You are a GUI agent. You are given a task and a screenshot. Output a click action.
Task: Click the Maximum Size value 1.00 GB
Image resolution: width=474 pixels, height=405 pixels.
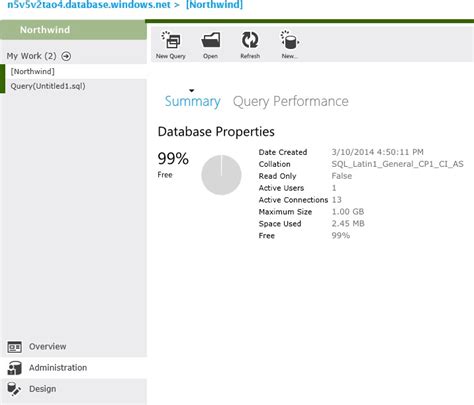tap(348, 212)
